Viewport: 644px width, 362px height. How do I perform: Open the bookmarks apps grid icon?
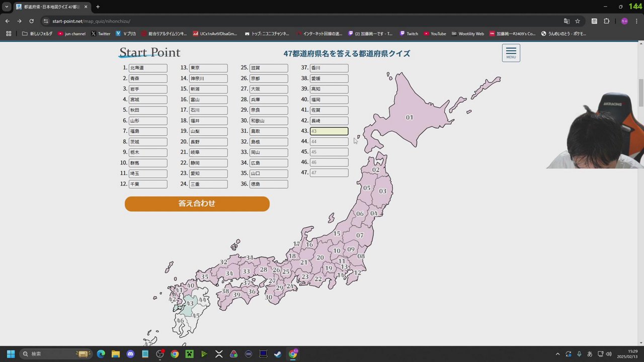tap(9, 34)
